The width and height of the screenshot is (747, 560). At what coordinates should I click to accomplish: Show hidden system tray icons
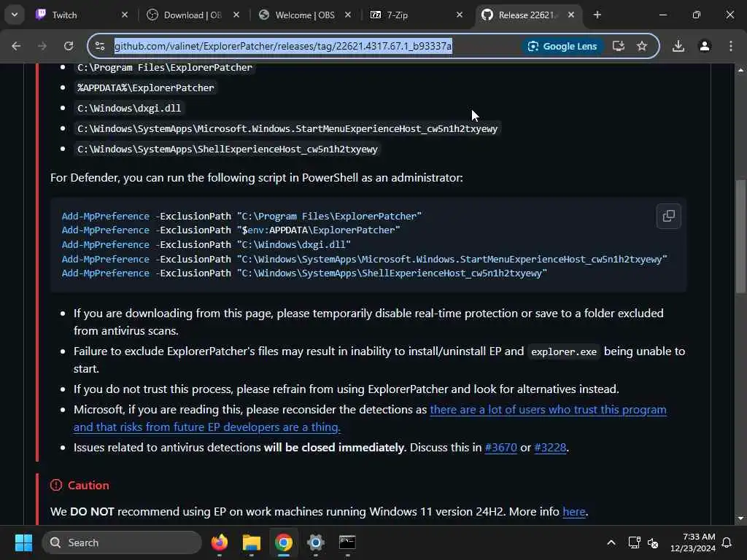(611, 542)
